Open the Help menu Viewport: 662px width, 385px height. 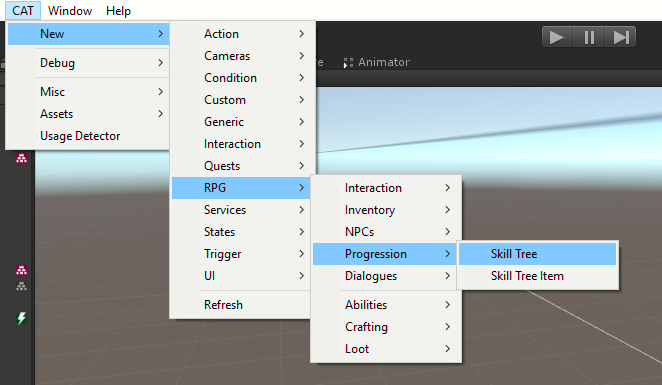click(118, 11)
